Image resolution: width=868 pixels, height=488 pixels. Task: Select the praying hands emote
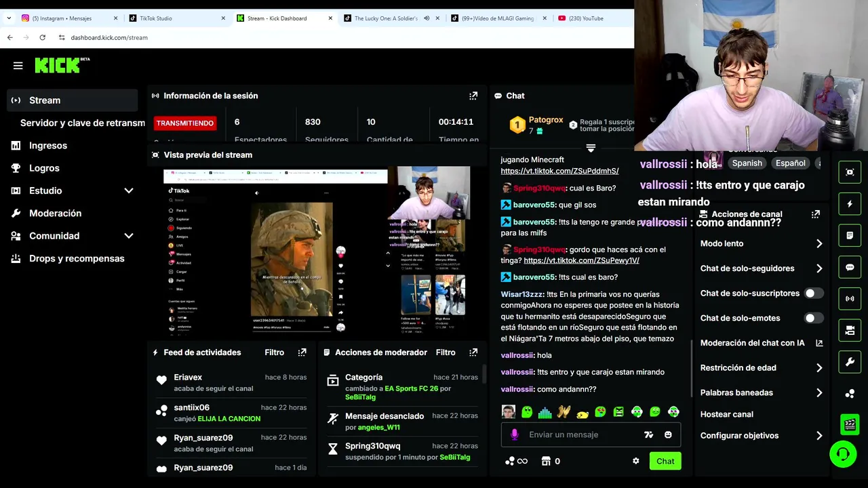tap(564, 411)
